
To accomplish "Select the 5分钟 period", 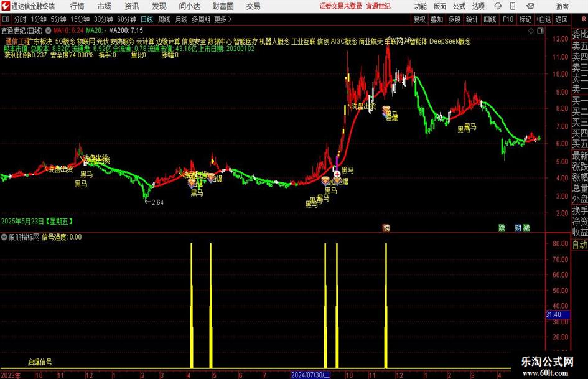I will click(x=58, y=19).
